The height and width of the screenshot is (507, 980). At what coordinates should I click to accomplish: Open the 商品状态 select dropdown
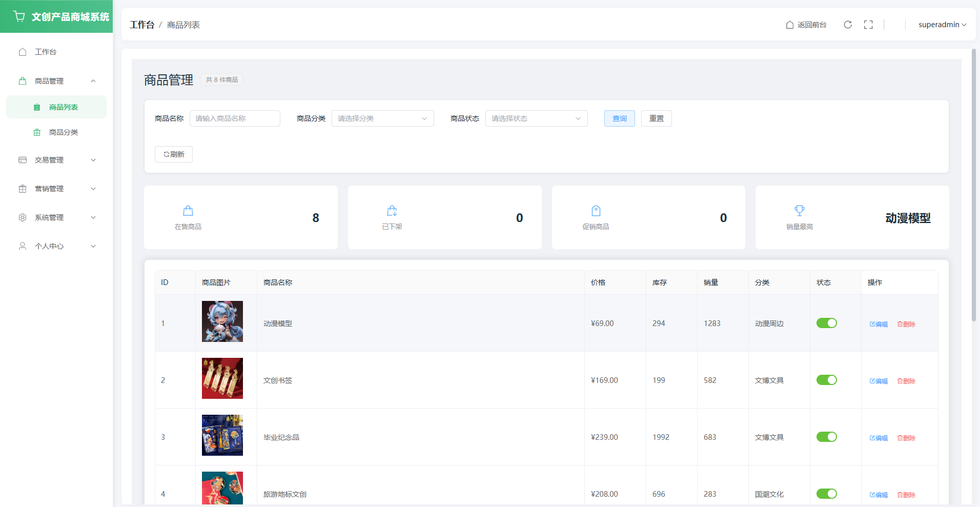coord(536,118)
